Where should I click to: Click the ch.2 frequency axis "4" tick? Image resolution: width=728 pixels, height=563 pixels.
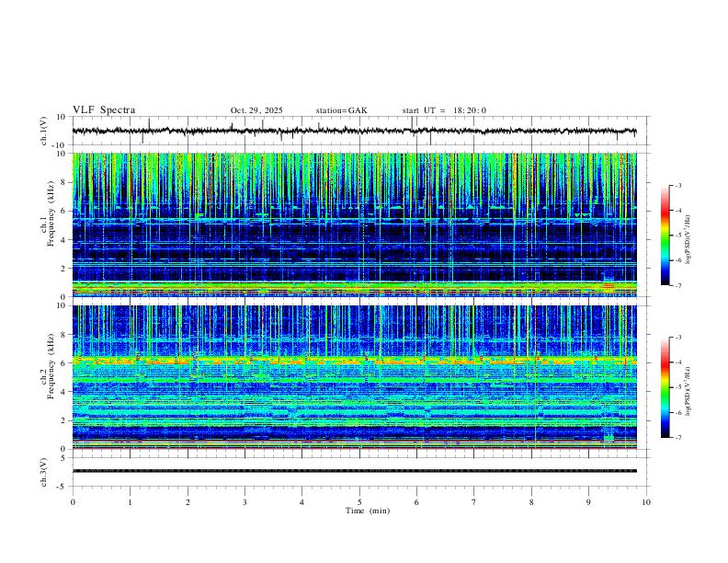point(64,392)
